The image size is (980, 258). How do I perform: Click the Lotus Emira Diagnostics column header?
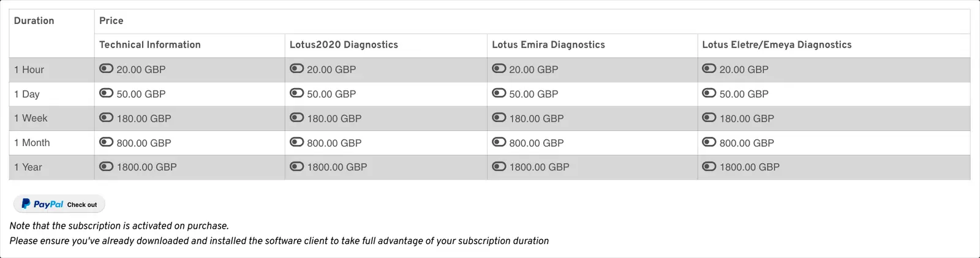pyautogui.click(x=548, y=45)
